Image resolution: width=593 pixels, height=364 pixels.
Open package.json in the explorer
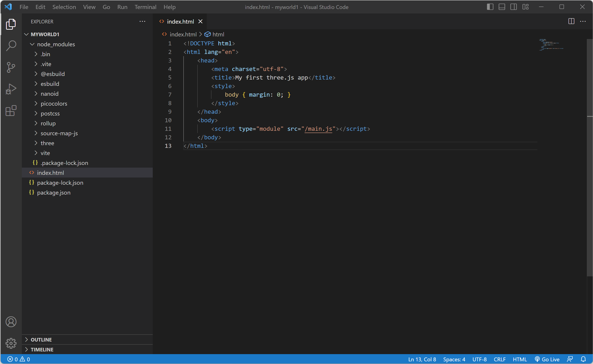tap(54, 193)
